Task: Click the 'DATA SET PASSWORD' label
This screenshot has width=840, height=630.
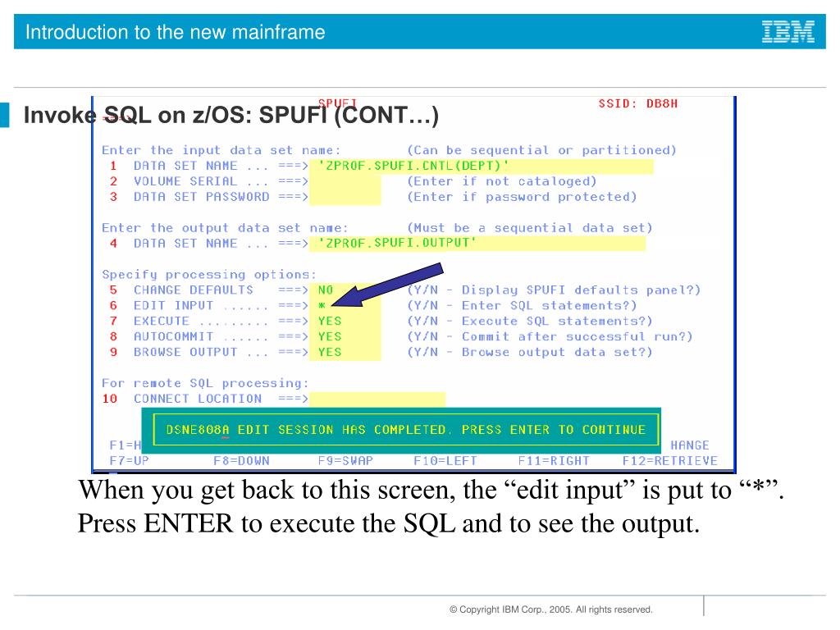Action: (202, 197)
